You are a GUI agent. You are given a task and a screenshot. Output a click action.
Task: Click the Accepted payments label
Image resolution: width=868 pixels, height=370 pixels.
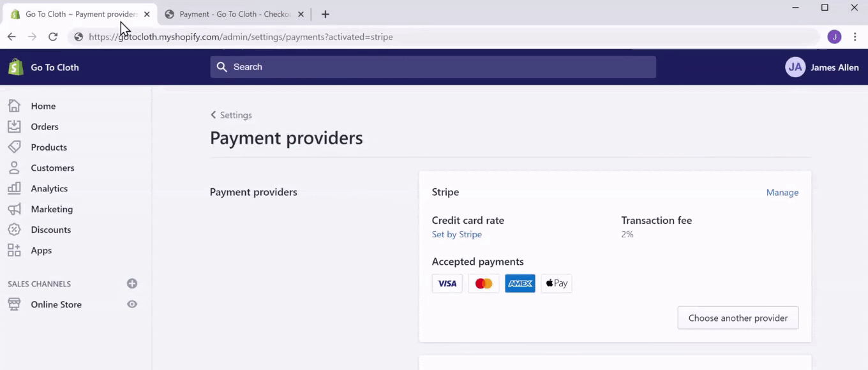click(x=477, y=262)
